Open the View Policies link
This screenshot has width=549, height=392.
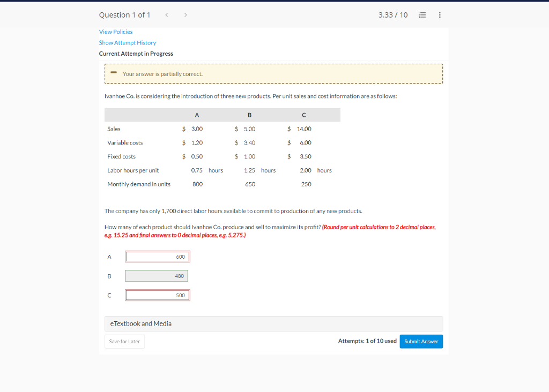coord(116,32)
